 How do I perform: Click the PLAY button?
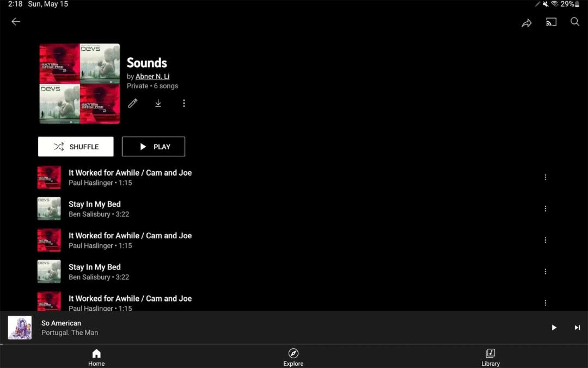coord(154,147)
